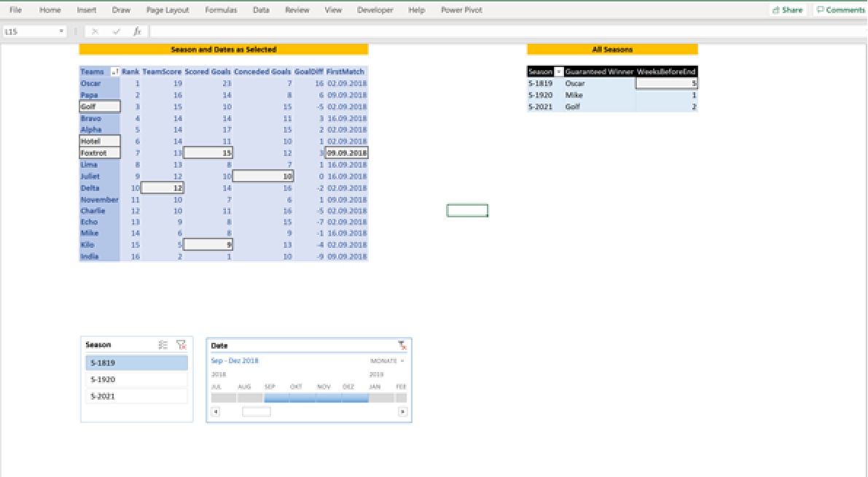Click the Rank column header

[130, 71]
